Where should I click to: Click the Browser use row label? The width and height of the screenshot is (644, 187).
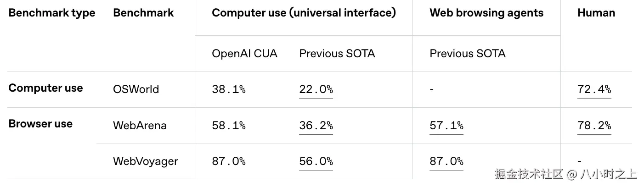[40, 124]
